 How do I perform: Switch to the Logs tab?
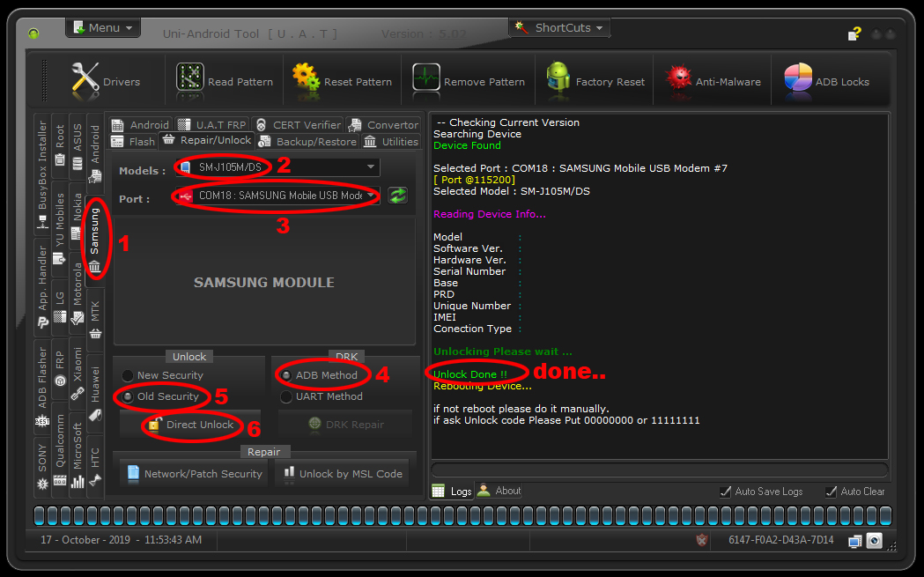(453, 491)
